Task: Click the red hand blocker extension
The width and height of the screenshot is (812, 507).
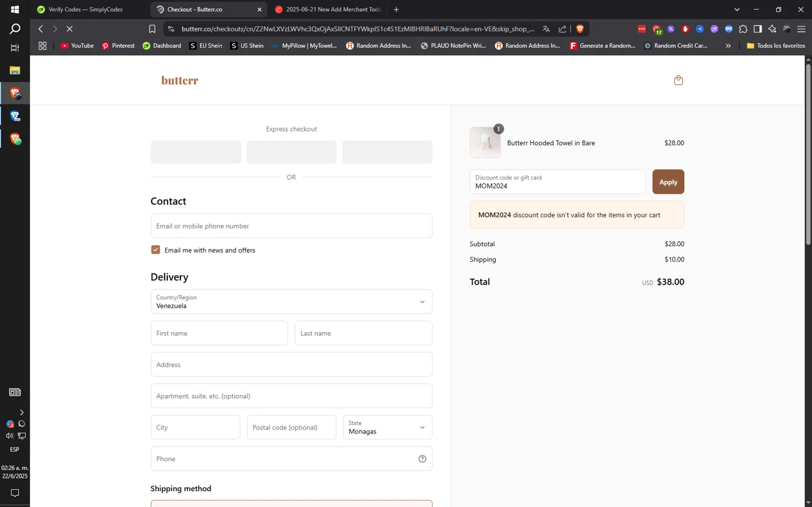Action: click(x=685, y=29)
